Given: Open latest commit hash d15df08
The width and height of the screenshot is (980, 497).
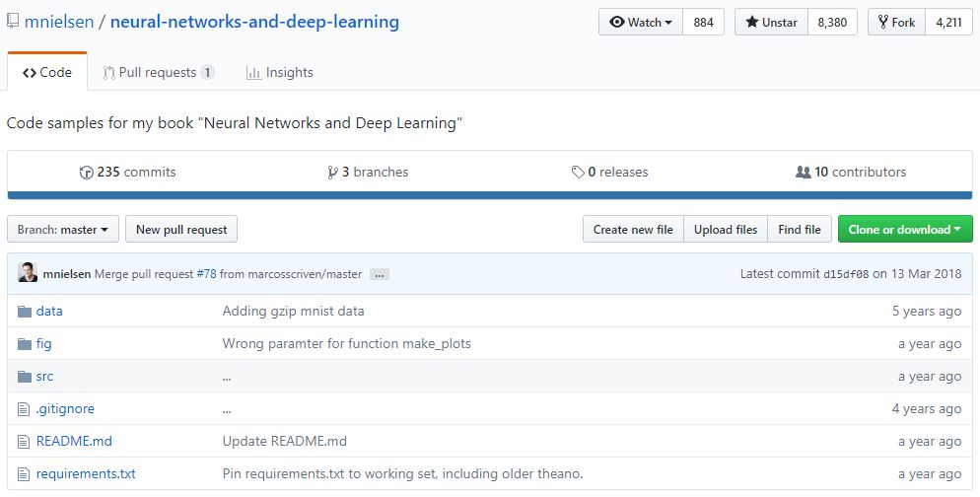Looking at the screenshot, I should 846,274.
